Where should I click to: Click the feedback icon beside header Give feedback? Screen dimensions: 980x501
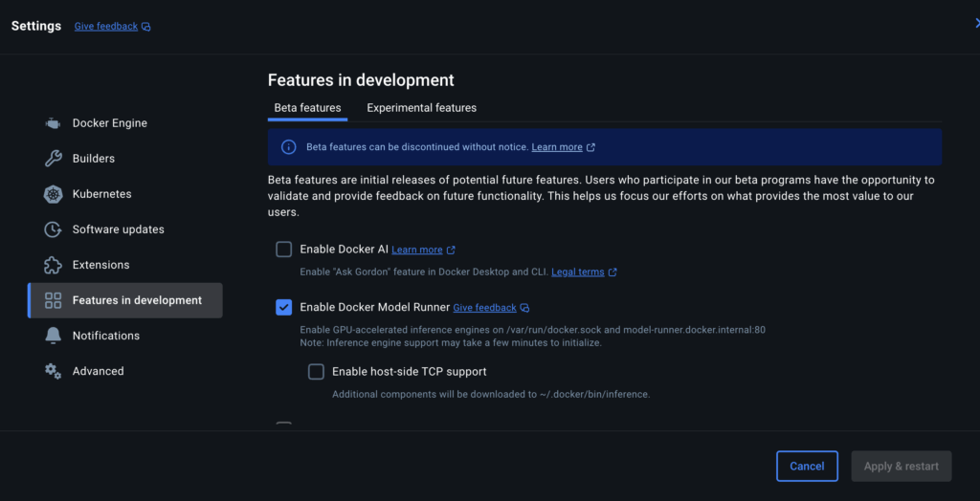(146, 27)
